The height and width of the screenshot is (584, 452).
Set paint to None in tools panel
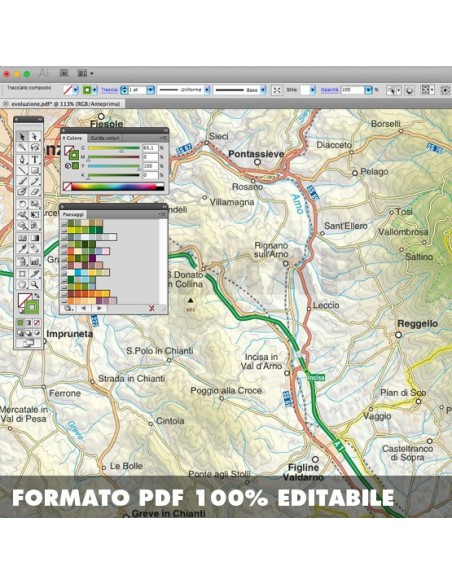[x=36, y=323]
